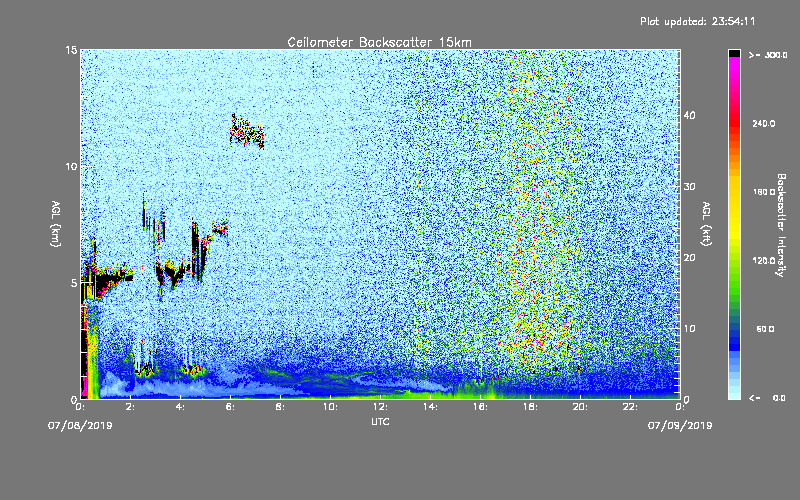Click the "20" tick on the kft axis

(x=689, y=258)
